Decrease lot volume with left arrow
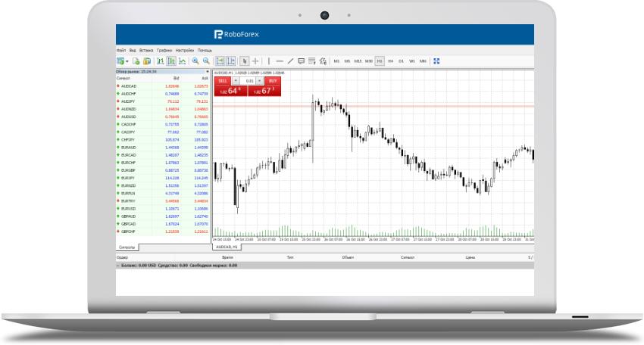 coord(236,80)
